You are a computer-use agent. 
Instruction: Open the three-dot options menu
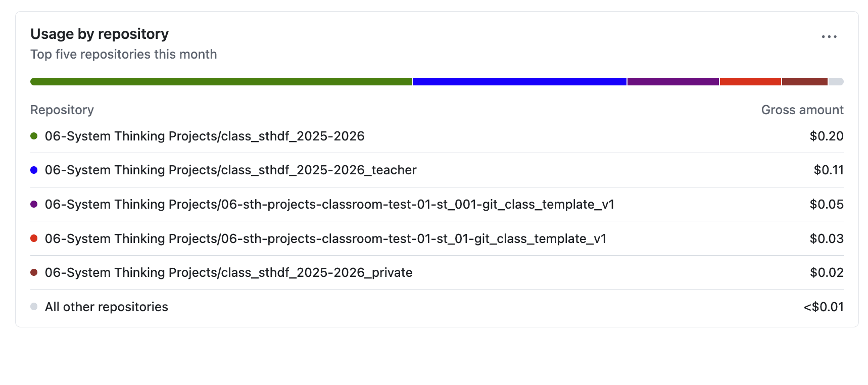[x=829, y=37]
